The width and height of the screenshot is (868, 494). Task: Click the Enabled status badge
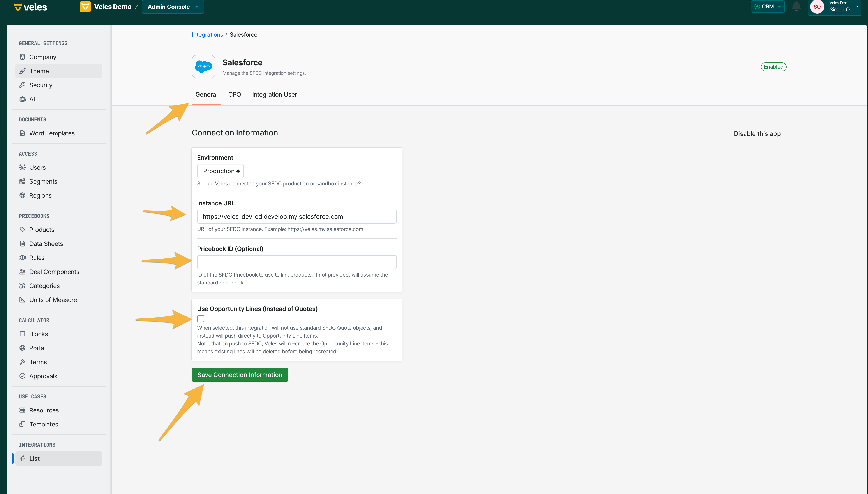pos(773,67)
